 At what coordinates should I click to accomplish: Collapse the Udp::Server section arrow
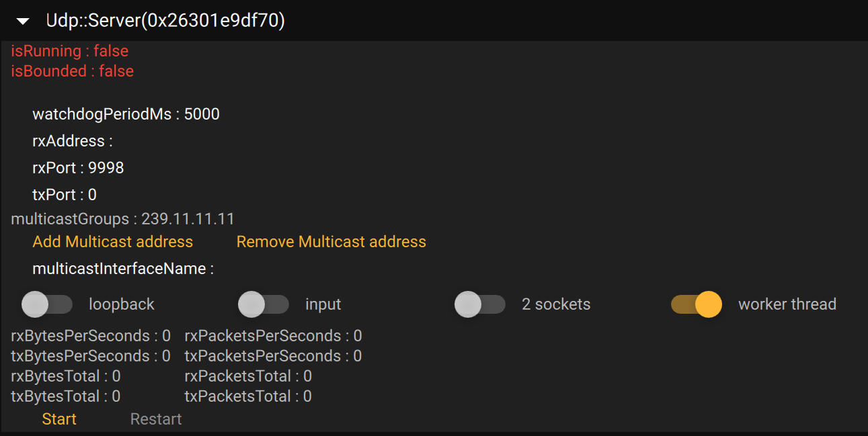23,21
